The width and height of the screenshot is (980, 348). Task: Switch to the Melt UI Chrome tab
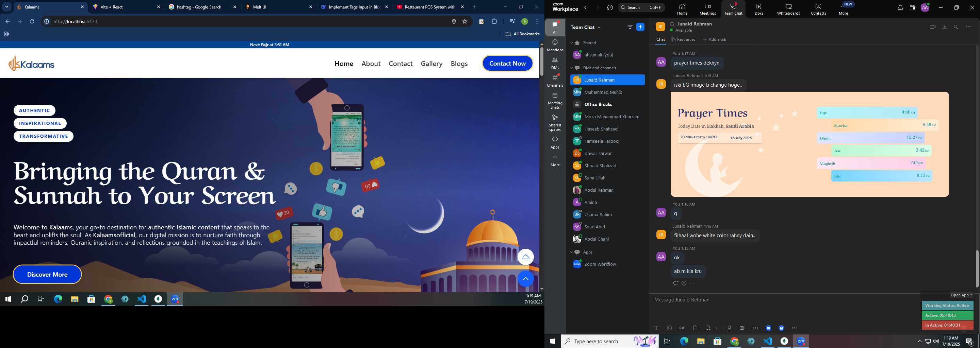pyautogui.click(x=279, y=7)
